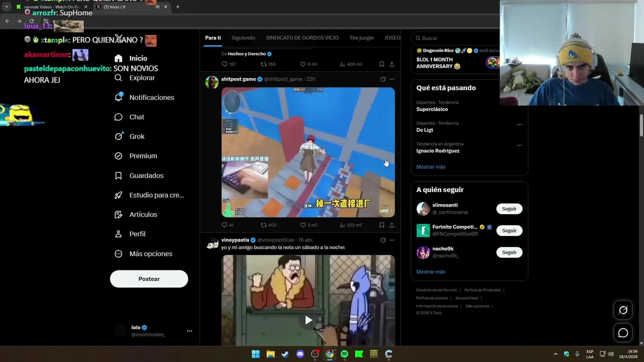
Task: Switch to SINDICATO DE GORDOS VICIO tab
Action: (x=302, y=38)
